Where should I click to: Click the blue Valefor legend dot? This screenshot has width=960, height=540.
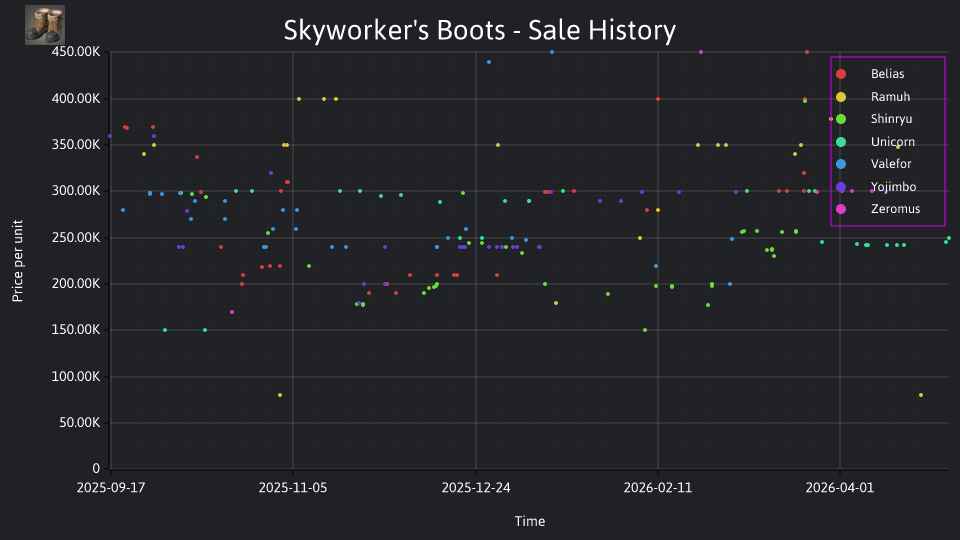(x=841, y=164)
